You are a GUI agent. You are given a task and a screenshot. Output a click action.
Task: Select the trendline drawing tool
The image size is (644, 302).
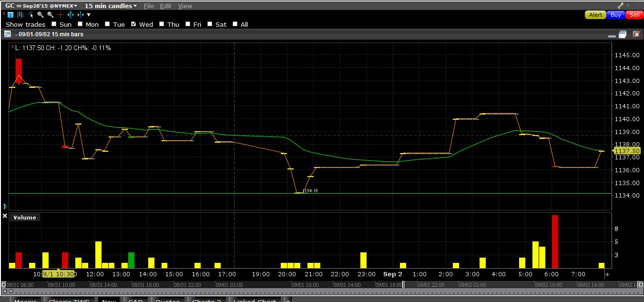pos(30,15)
